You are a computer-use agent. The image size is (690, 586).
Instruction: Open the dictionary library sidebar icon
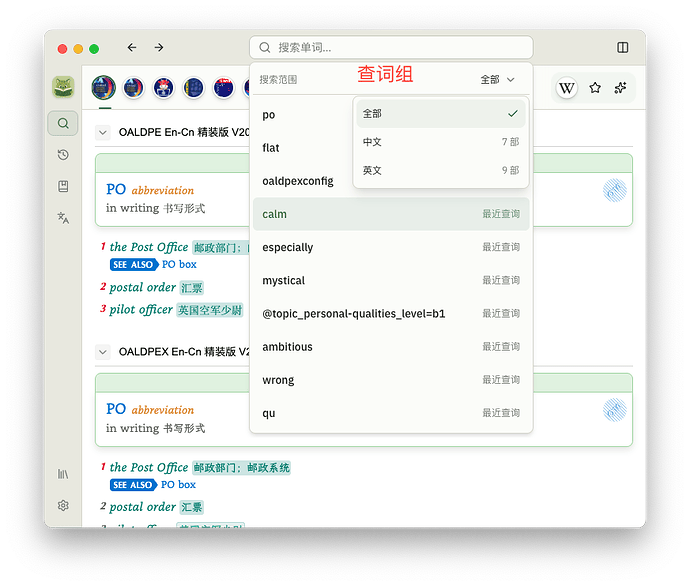point(63,474)
